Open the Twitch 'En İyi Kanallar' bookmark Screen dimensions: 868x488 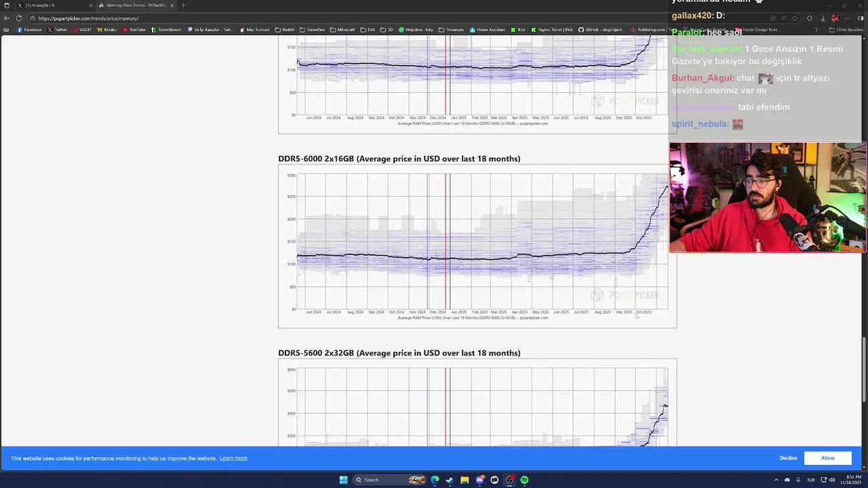click(x=210, y=30)
